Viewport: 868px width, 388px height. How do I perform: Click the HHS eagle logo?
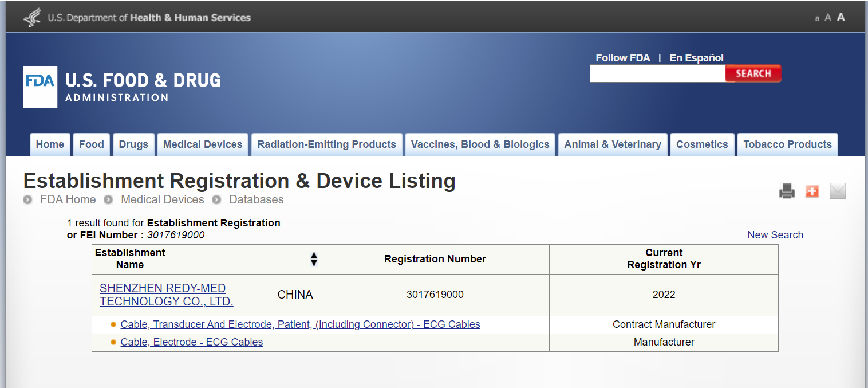click(x=32, y=18)
